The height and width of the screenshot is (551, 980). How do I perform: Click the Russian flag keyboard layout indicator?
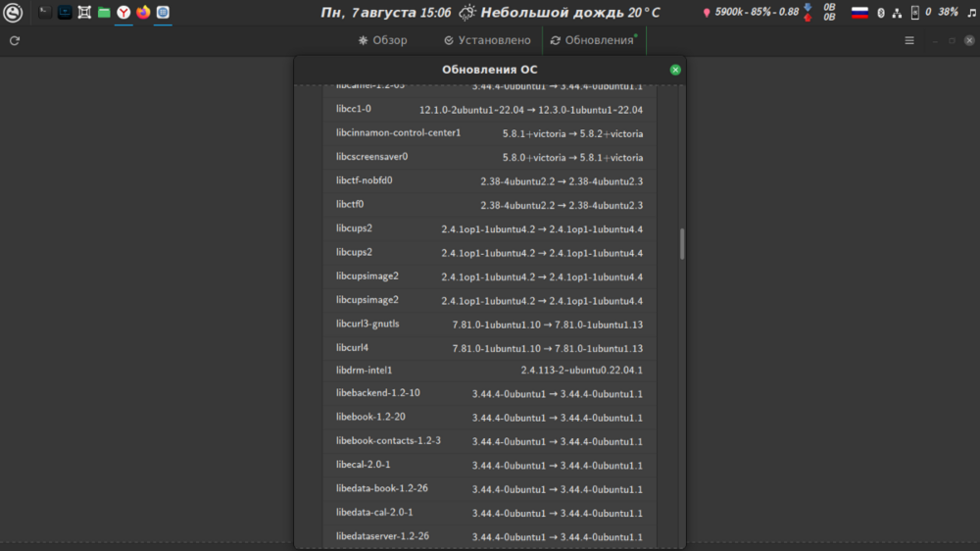point(860,13)
